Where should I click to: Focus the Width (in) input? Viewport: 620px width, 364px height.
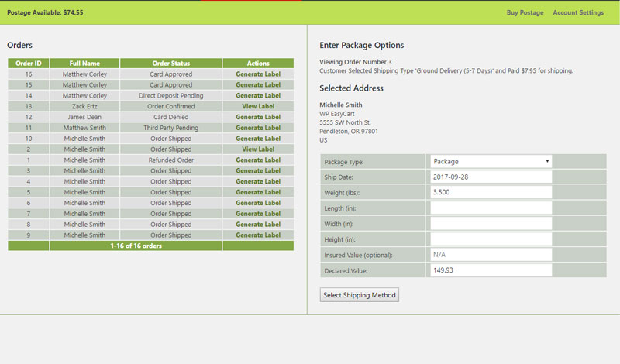(491, 224)
